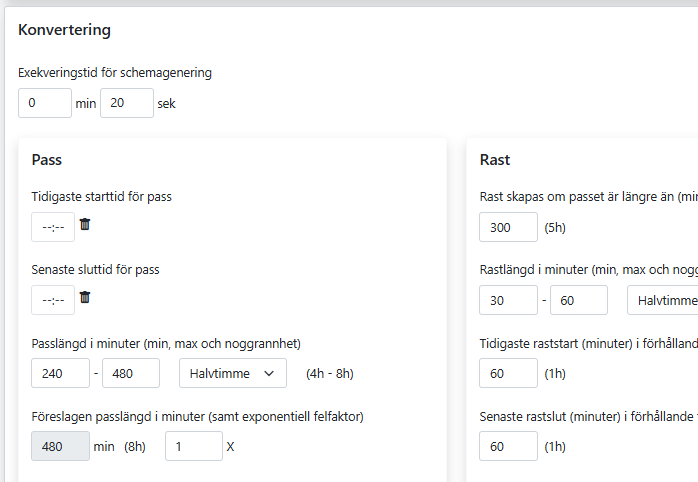Click the execution minutes input field

pyautogui.click(x=45, y=103)
